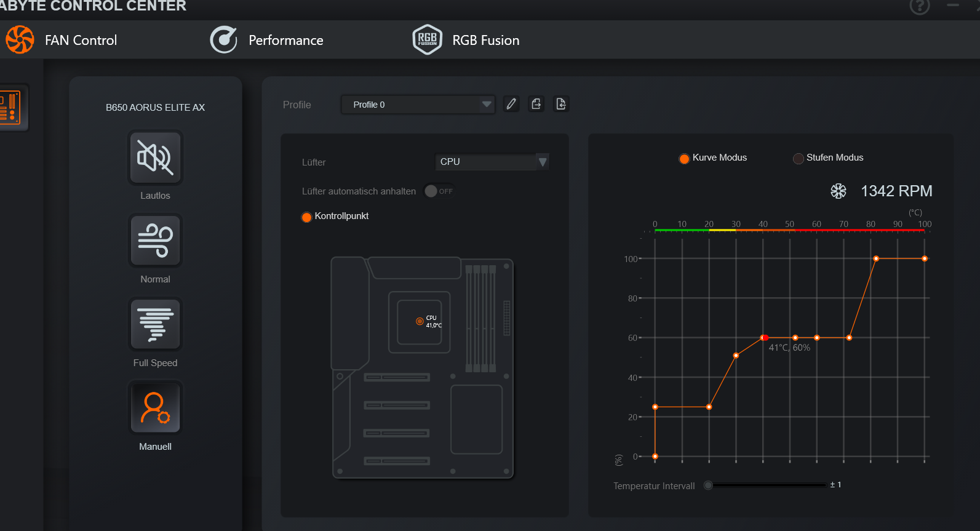
Task: Click the 1342 RPM readout
Action: click(896, 191)
